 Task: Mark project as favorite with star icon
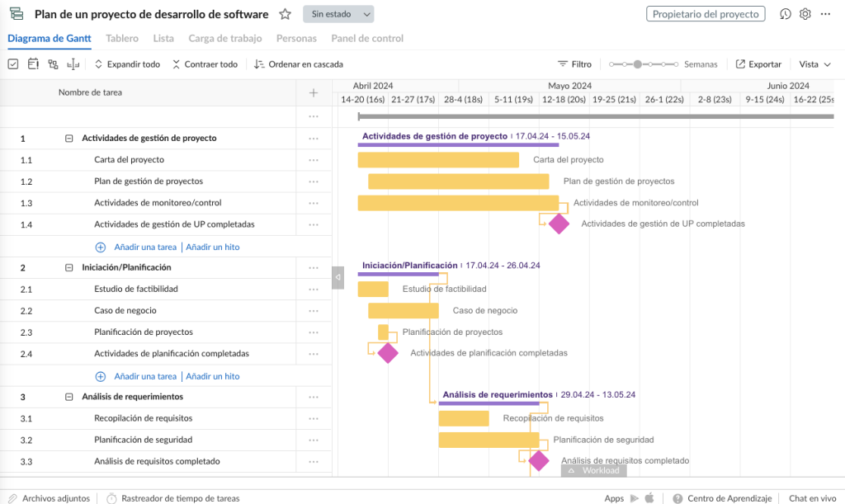click(x=285, y=14)
